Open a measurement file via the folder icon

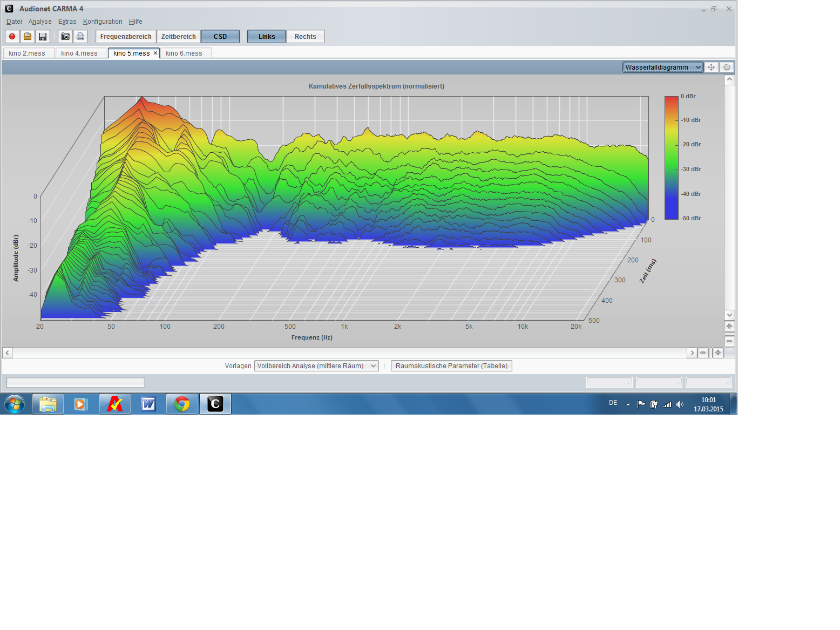click(28, 37)
